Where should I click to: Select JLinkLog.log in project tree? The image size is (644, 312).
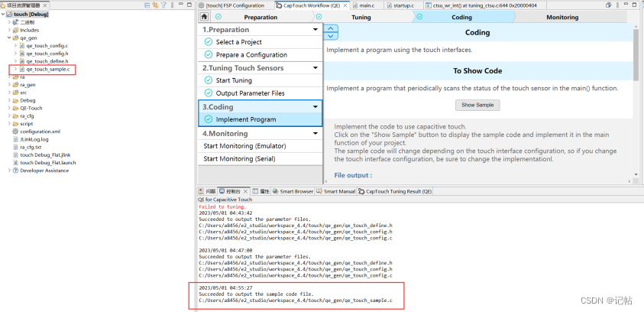[34, 139]
